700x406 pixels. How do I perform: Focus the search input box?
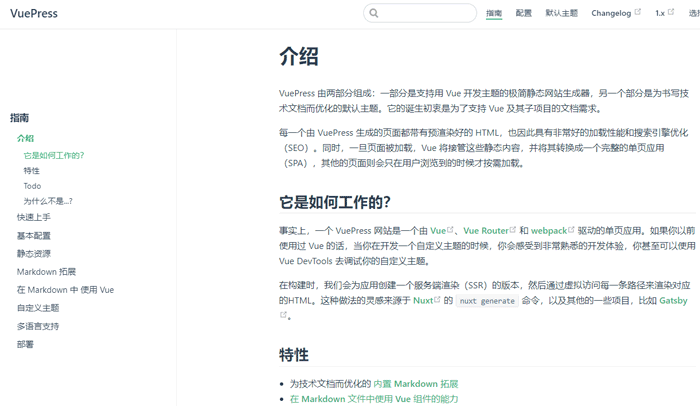(420, 13)
